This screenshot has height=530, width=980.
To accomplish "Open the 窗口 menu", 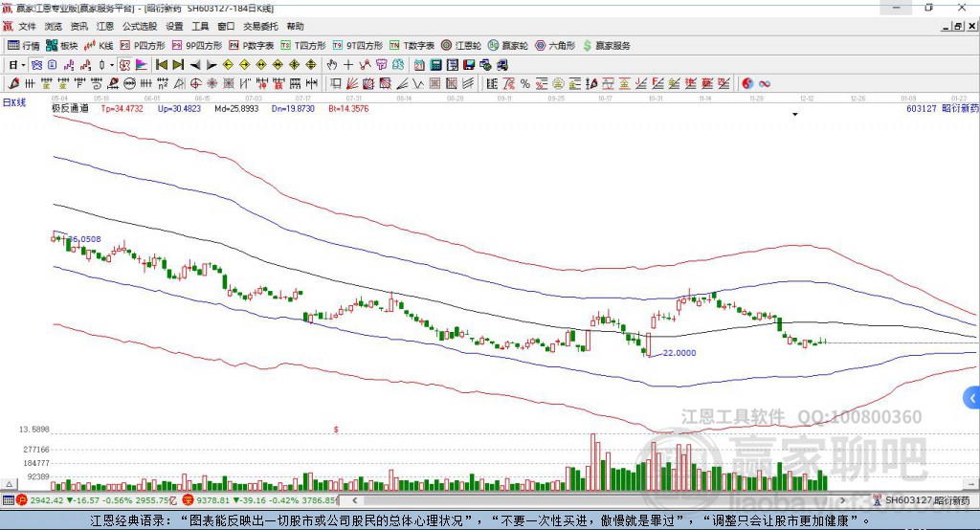I will (x=226, y=26).
